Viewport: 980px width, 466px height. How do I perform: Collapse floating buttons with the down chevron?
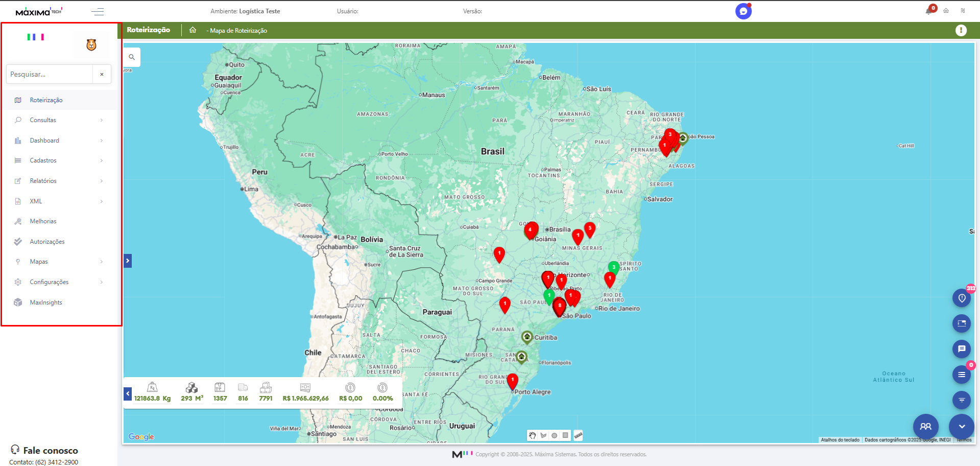[961, 426]
